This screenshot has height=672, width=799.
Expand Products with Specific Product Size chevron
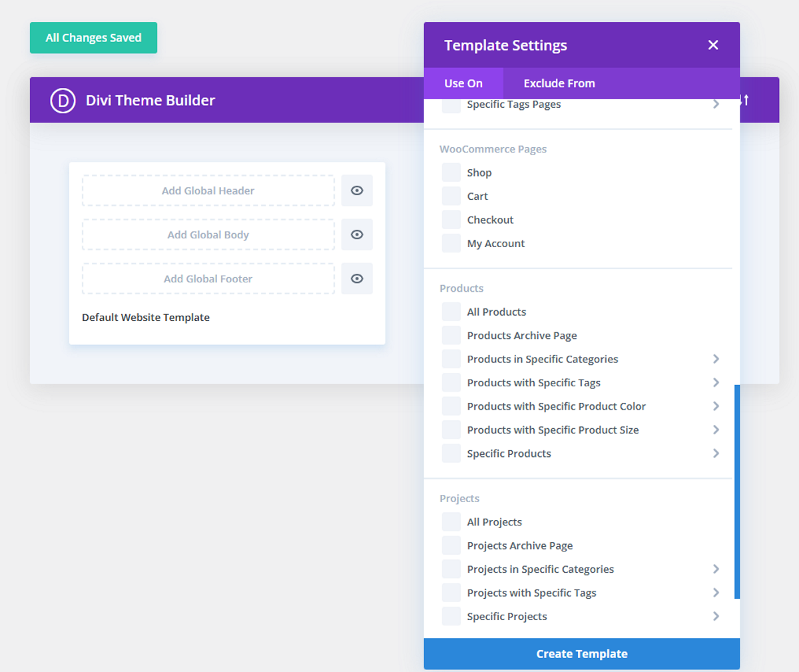coord(716,430)
